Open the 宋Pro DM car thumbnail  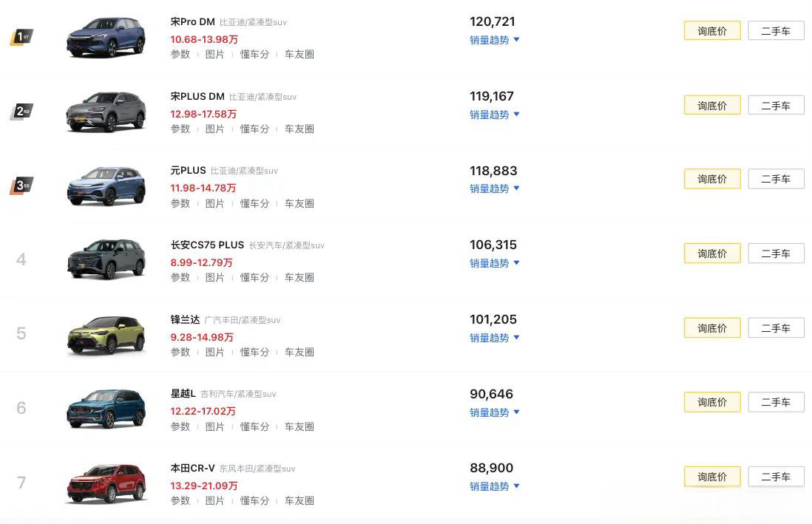(x=106, y=37)
